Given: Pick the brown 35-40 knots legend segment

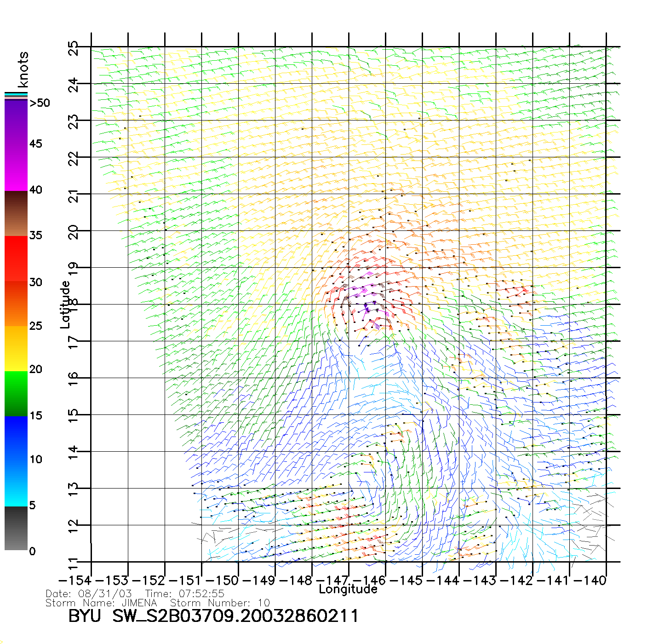Looking at the screenshot, I should pyautogui.click(x=16, y=214).
